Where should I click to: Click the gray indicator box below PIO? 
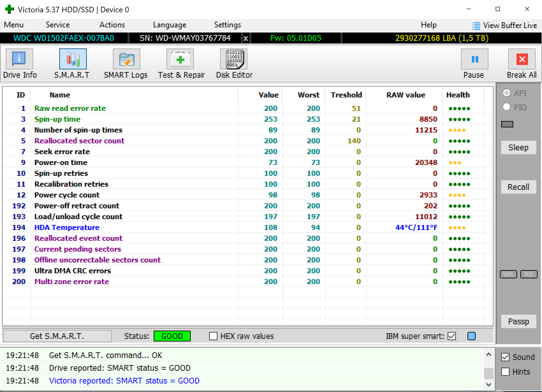point(507,124)
